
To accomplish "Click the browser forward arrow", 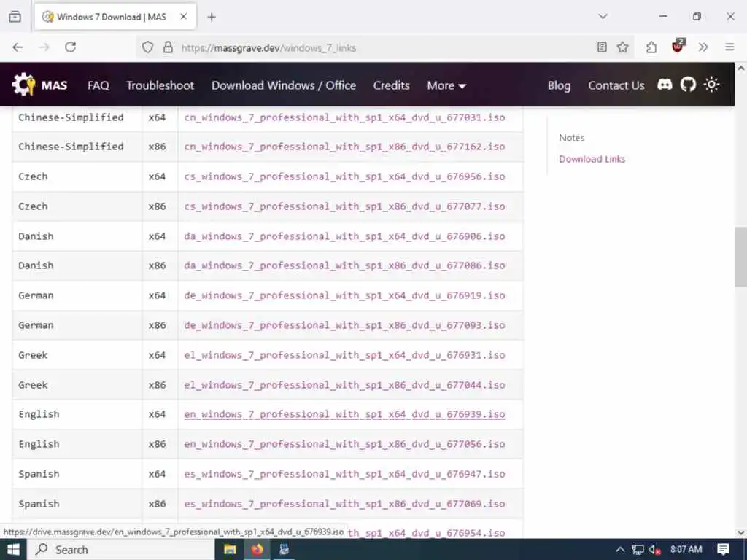I will [x=44, y=47].
